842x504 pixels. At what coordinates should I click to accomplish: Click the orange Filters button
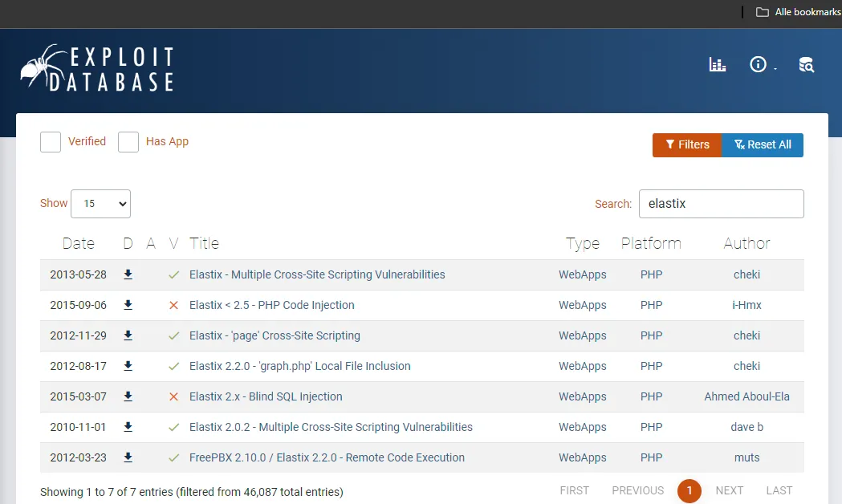pos(687,145)
